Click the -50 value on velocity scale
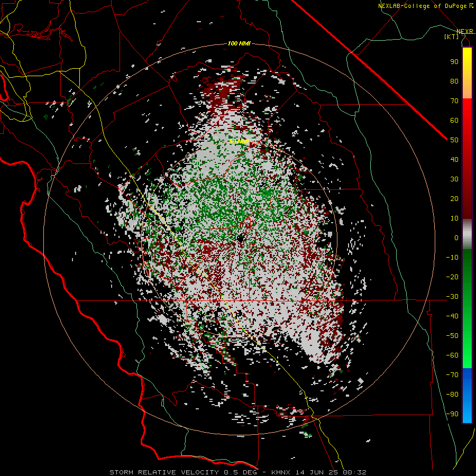 click(x=452, y=336)
